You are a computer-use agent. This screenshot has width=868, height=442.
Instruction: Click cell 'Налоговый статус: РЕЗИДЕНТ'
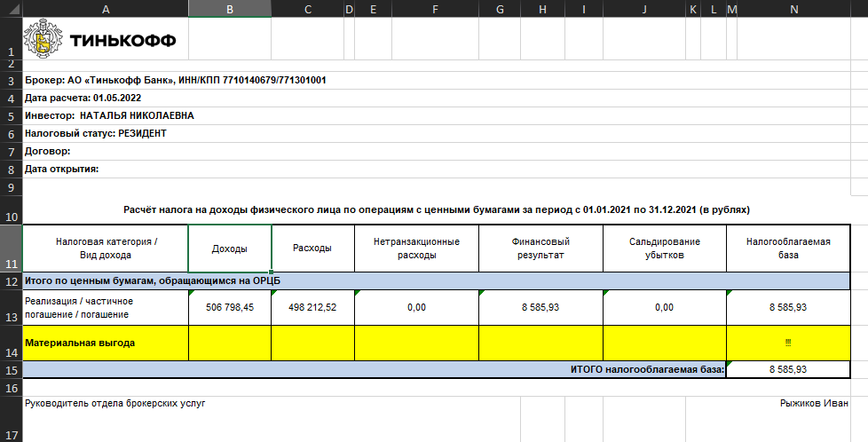[436, 133]
